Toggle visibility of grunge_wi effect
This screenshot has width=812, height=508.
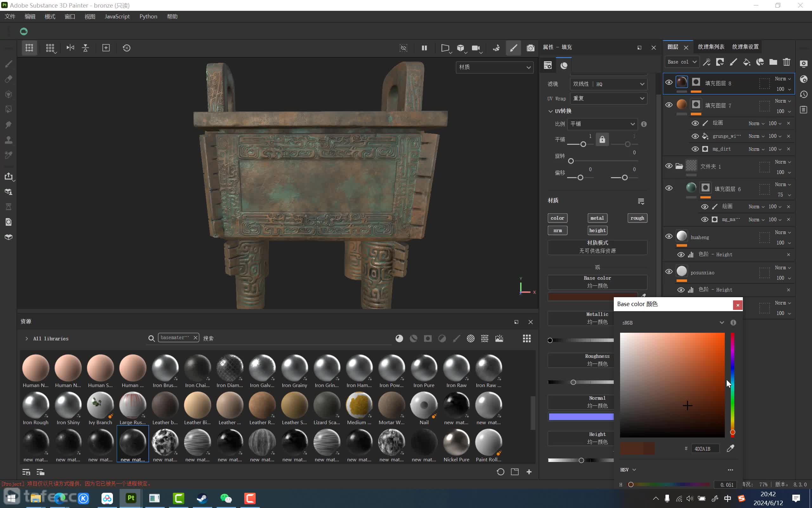click(x=695, y=136)
